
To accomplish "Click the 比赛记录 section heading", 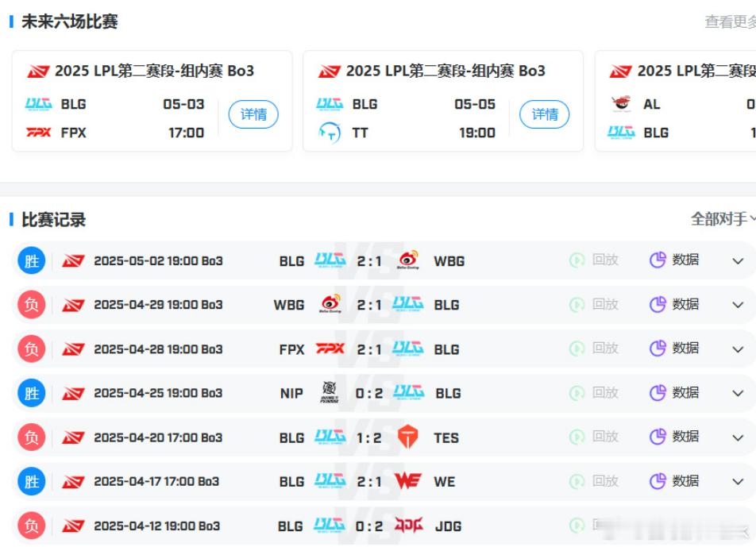I will (x=53, y=220).
